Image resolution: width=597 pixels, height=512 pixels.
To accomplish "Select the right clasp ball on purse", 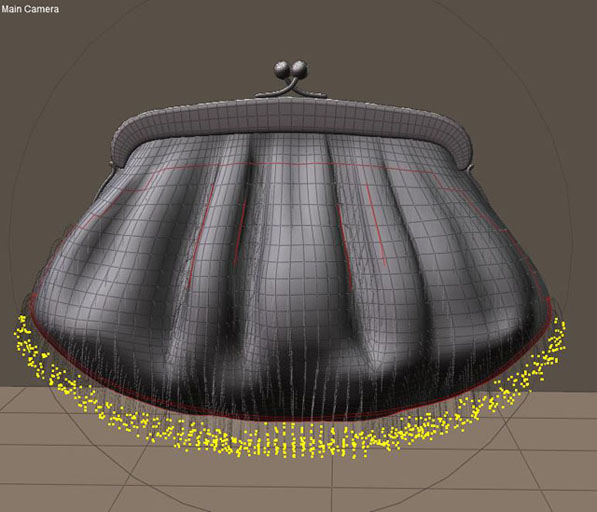I will click(299, 69).
